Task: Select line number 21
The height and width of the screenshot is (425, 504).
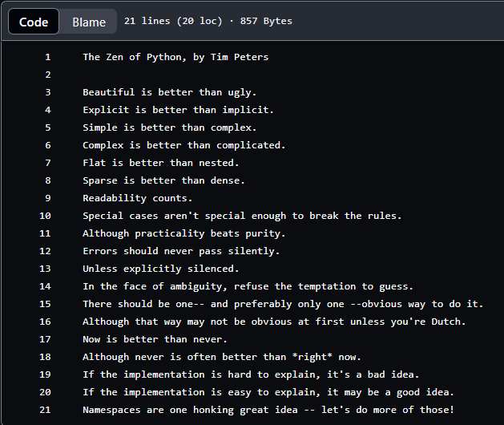Action: coord(45,410)
